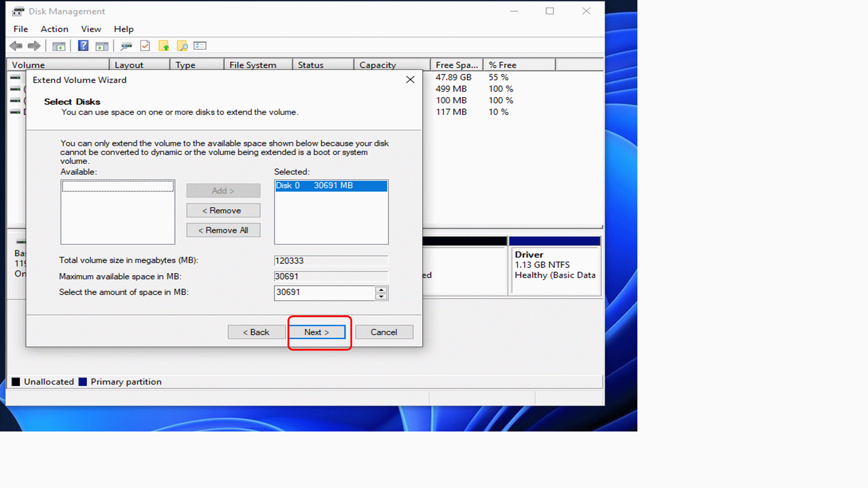Open the blue Help question mark icon
The height and width of the screenshot is (488, 868).
pos(83,46)
